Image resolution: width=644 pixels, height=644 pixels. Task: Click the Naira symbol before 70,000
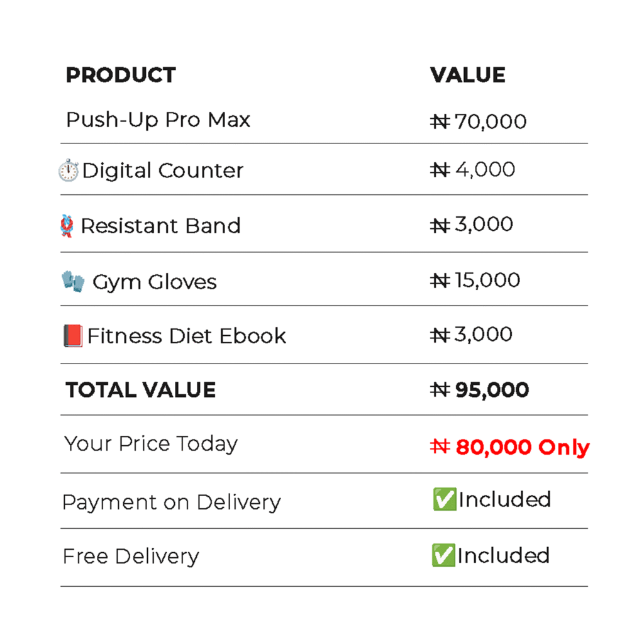[x=440, y=121]
